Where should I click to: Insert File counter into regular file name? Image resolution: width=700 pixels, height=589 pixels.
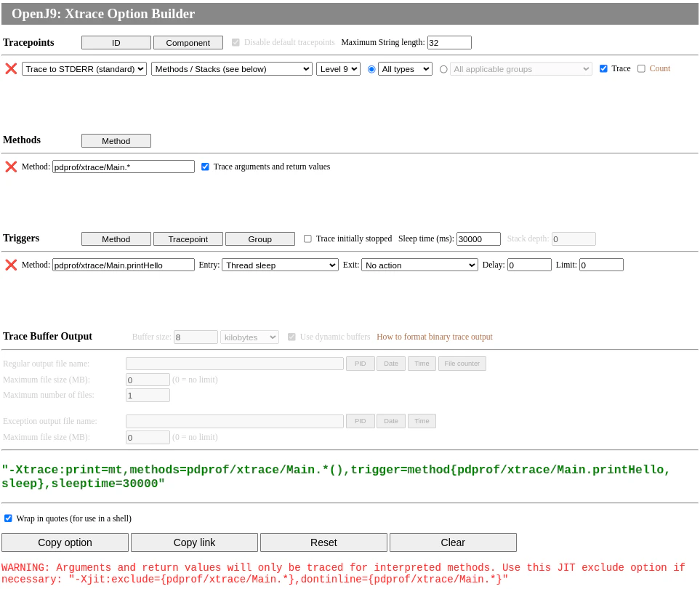[x=462, y=364]
